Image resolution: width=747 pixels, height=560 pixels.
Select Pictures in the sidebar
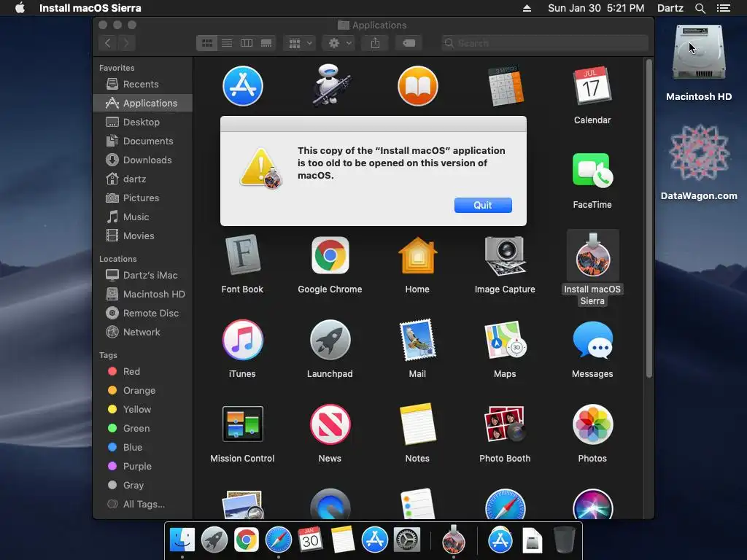coord(142,198)
